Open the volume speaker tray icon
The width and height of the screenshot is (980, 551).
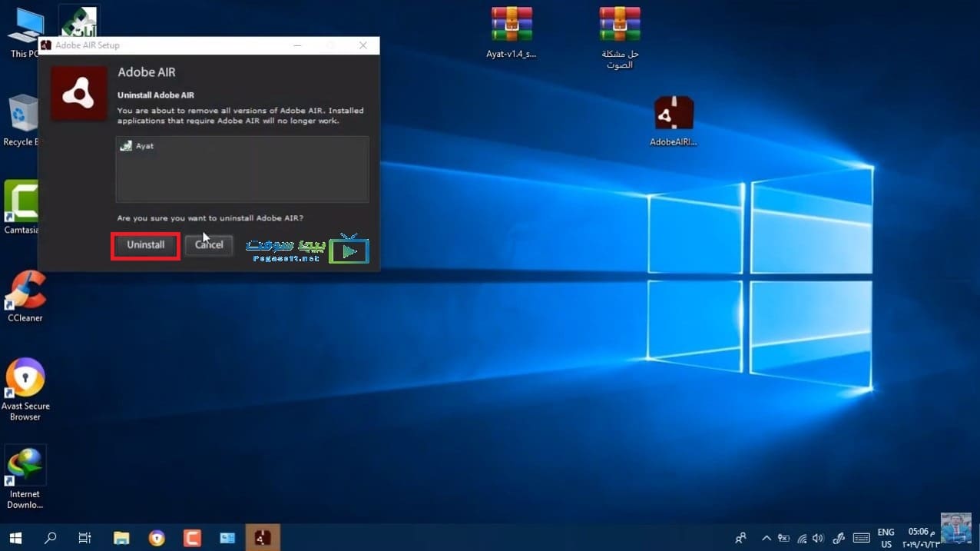coord(818,538)
